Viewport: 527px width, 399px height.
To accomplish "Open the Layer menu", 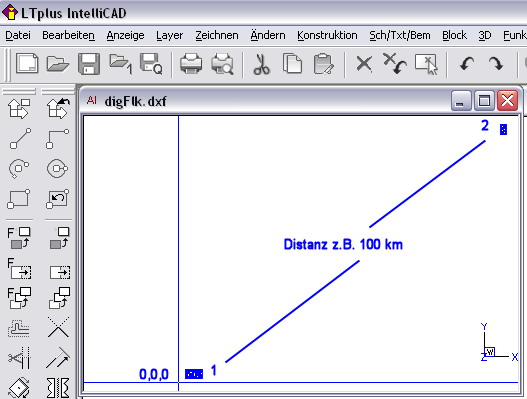I will 169,35.
